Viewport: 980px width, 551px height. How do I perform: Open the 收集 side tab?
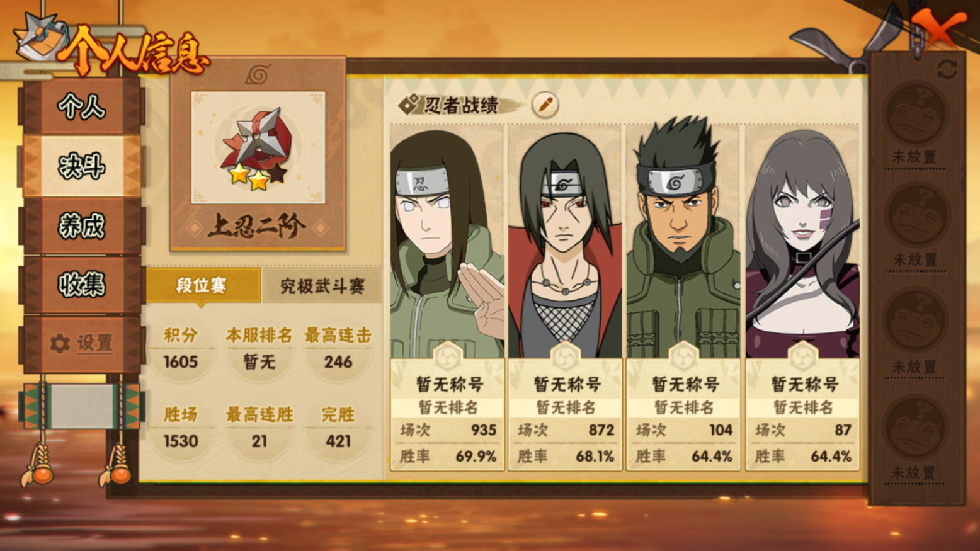pyautogui.click(x=81, y=285)
